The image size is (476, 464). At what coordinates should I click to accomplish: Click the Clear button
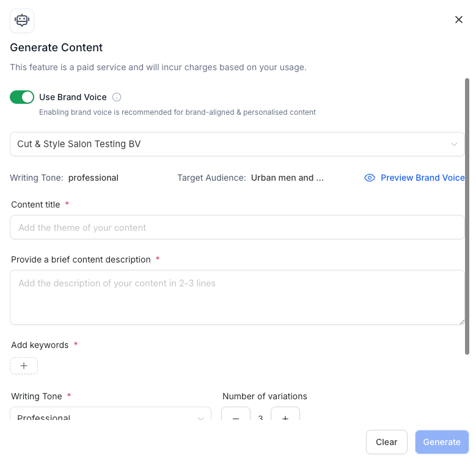pyautogui.click(x=387, y=442)
